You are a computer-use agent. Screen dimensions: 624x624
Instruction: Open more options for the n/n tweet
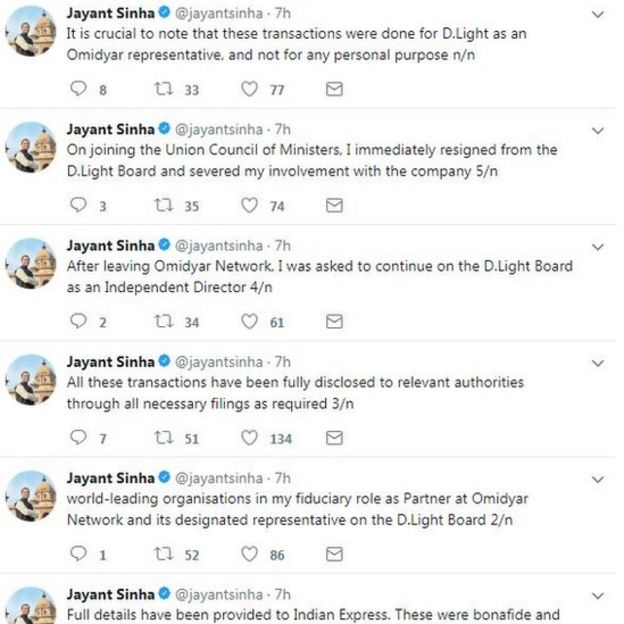(598, 15)
